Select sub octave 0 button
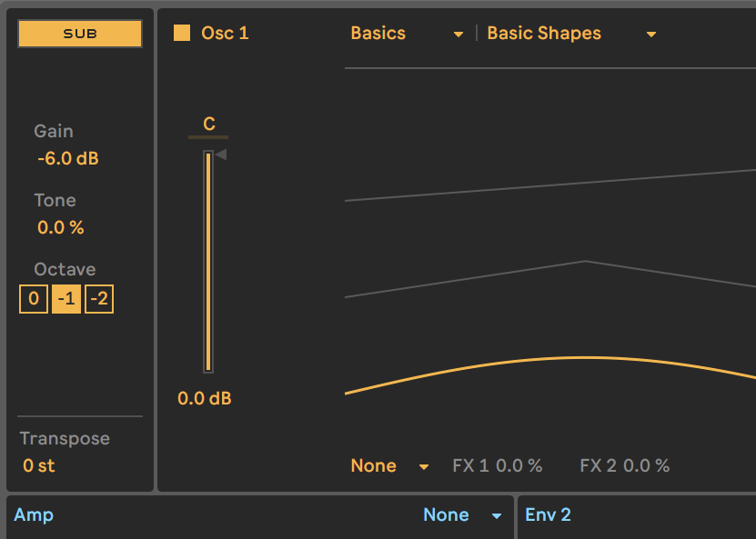This screenshot has width=756, height=539. pos(34,299)
